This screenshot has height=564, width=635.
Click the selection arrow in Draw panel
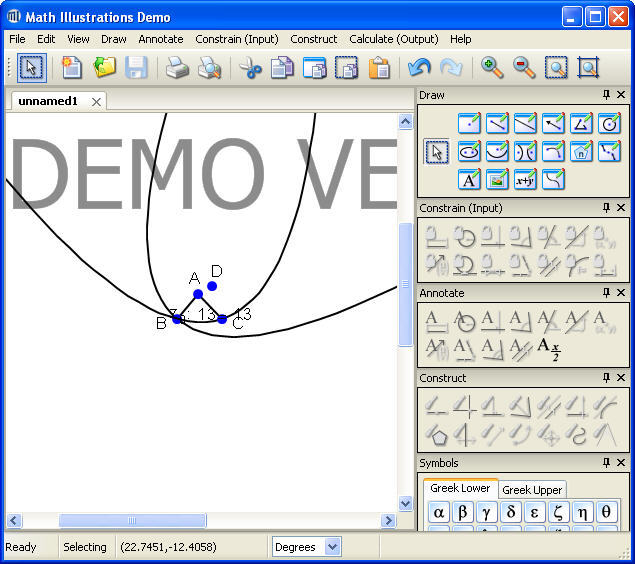[x=437, y=152]
